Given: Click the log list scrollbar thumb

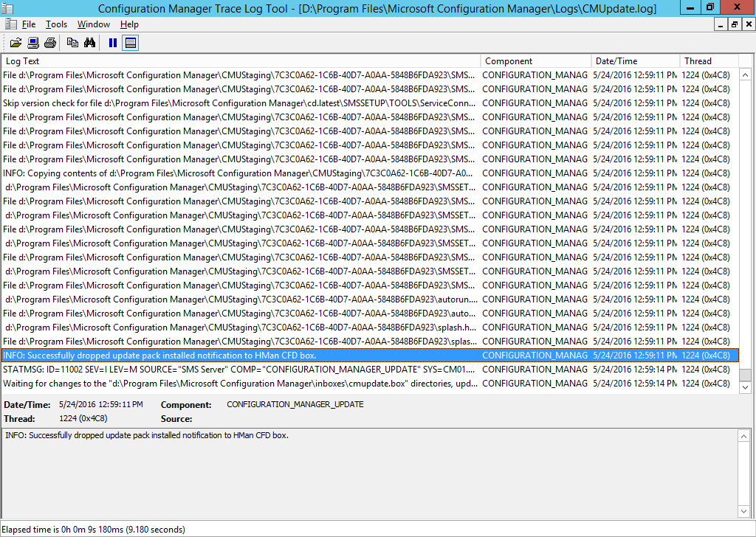Looking at the screenshot, I should click(x=745, y=375).
